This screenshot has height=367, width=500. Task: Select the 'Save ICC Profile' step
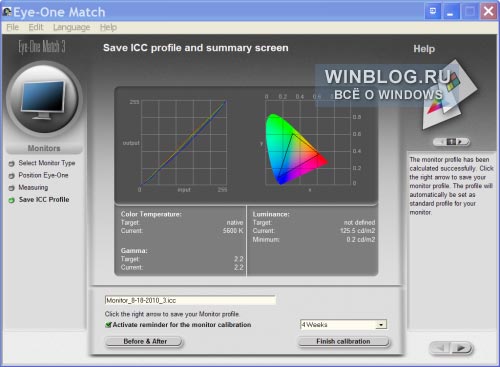tap(44, 200)
